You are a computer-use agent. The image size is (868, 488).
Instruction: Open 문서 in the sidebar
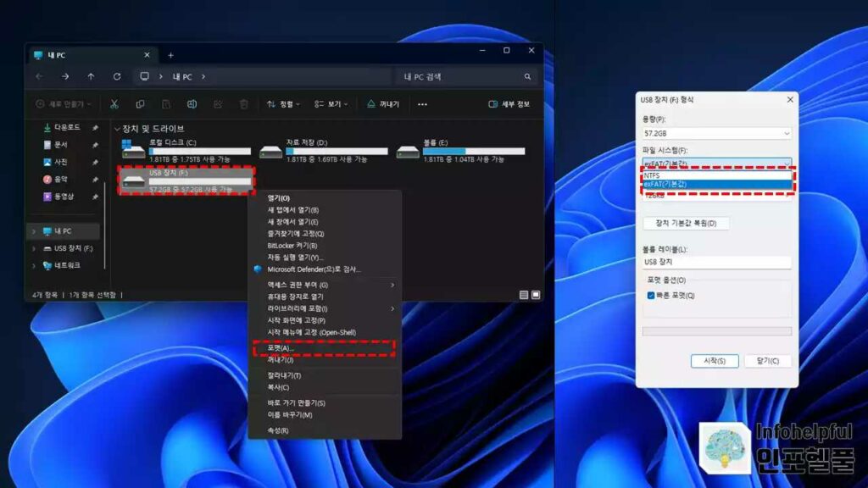(x=55, y=144)
